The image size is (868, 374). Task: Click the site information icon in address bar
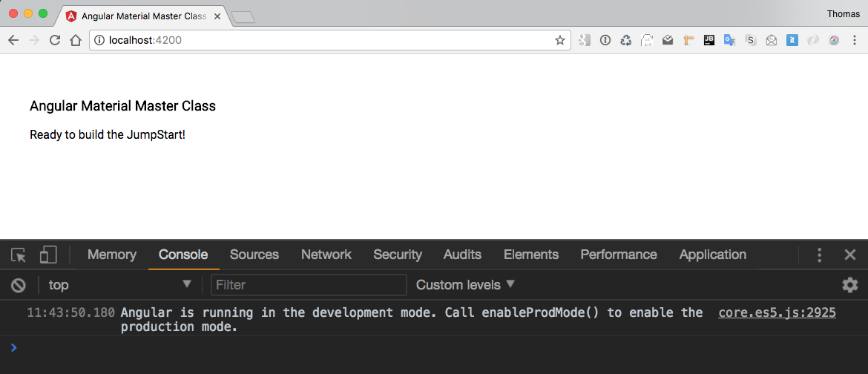pos(99,40)
